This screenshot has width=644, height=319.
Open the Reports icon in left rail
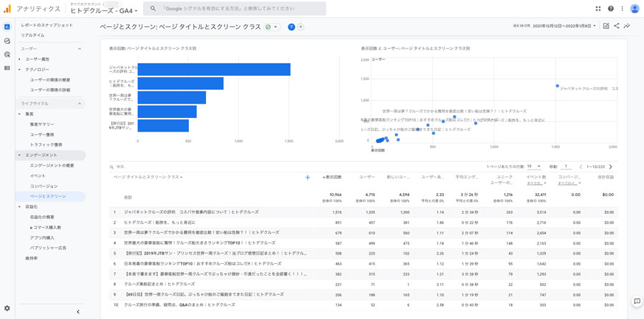pos(7,27)
